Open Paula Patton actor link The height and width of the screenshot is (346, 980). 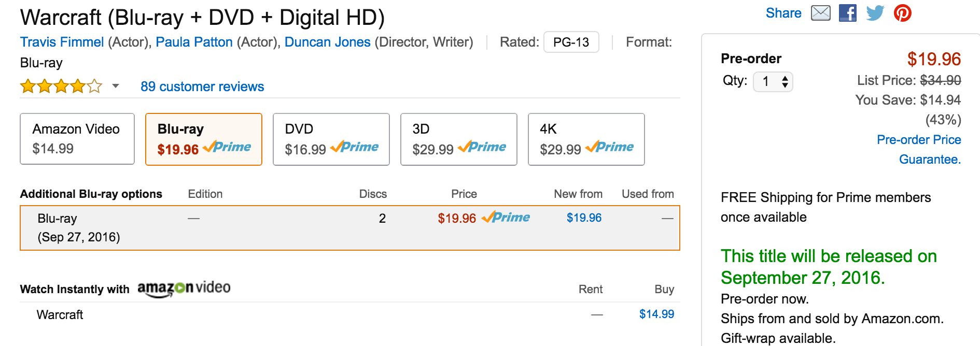click(194, 42)
